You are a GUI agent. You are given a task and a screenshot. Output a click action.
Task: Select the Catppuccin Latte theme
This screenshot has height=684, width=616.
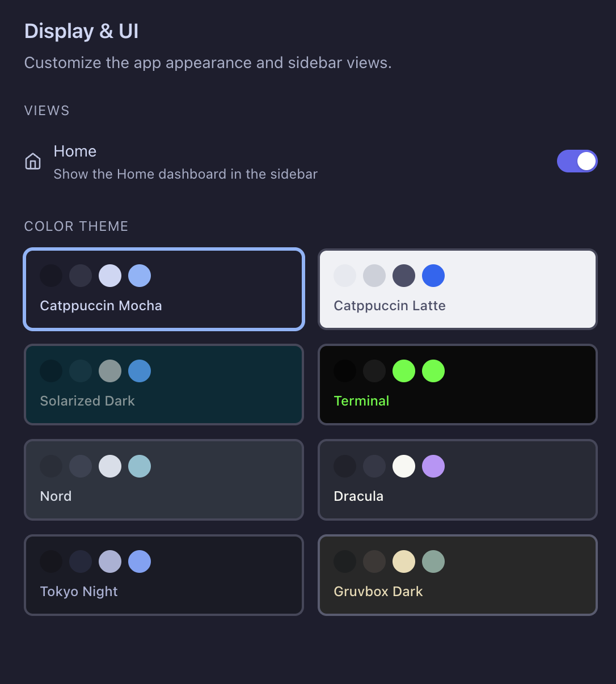(457, 289)
